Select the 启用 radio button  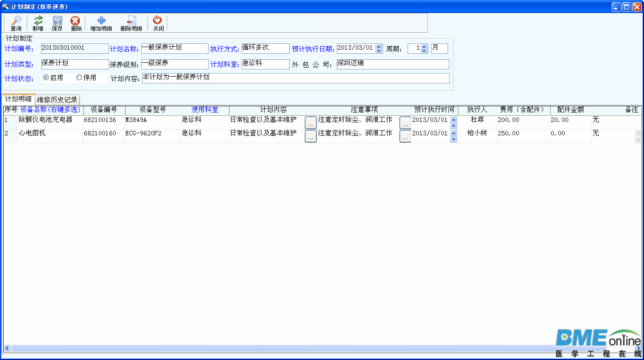[x=46, y=78]
